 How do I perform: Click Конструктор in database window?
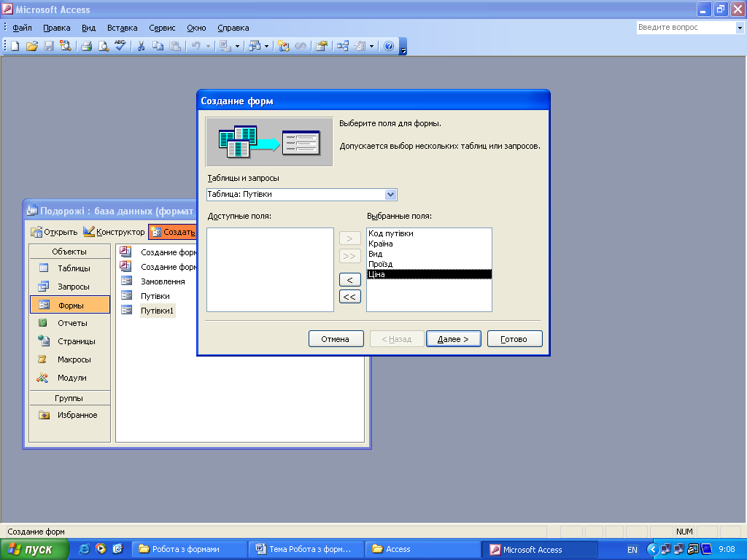115,232
